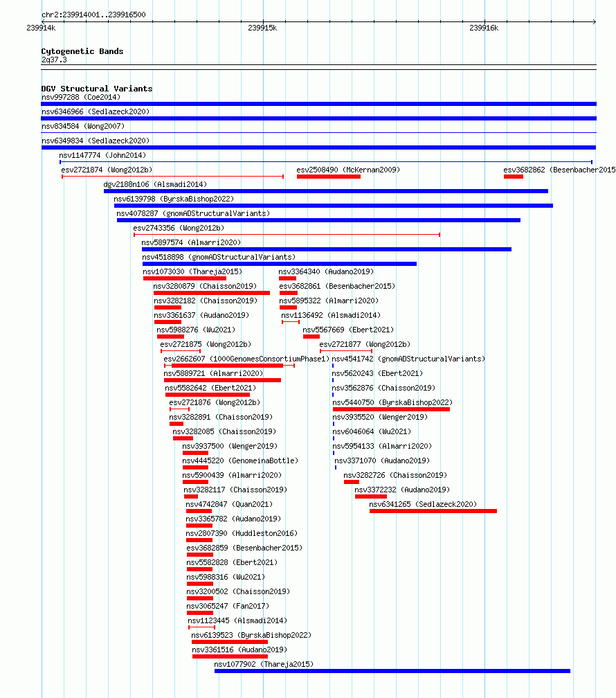This screenshot has height=698, width=616.
Task: Click the nsv997288 (Coe2014) variant label
Action: click(81, 97)
